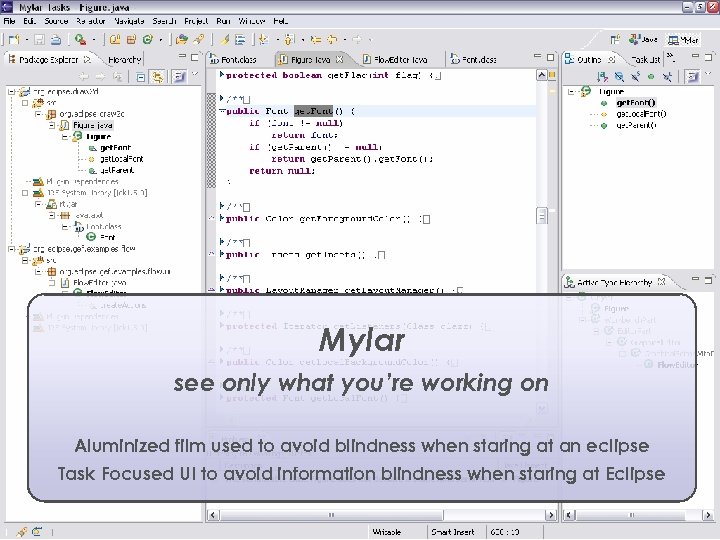
Task: Select getLocalFont in Package Explorer tree
Action: pos(121,159)
